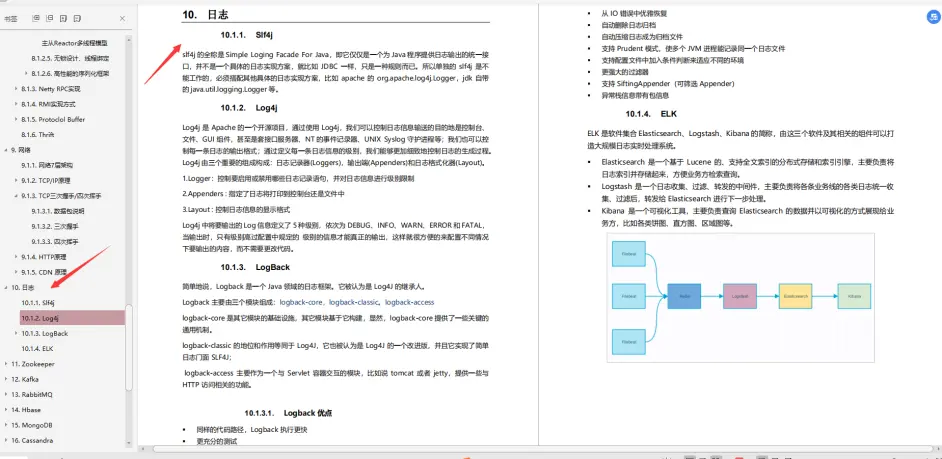This screenshot has height=459, width=942.
Task: Expand the 11. Zookeeper bookmark
Action: (6, 364)
